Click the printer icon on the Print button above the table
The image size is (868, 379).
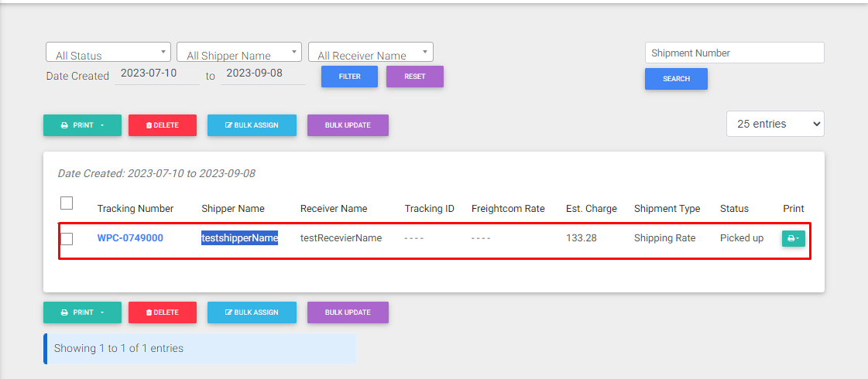tap(64, 125)
